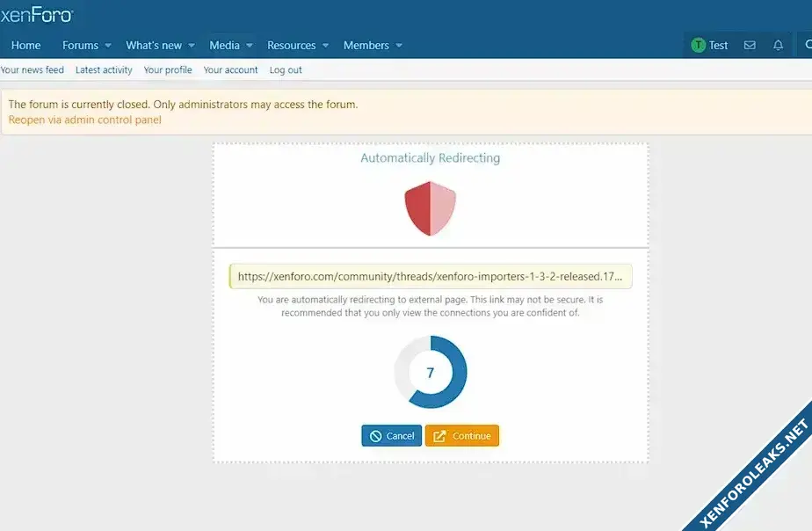Open the alerts bell icon
812x531 pixels.
778,45
